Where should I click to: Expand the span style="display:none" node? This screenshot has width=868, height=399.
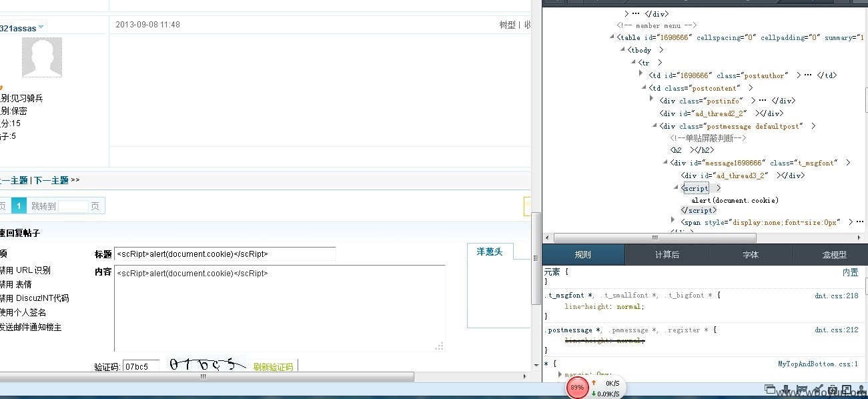[673, 221]
